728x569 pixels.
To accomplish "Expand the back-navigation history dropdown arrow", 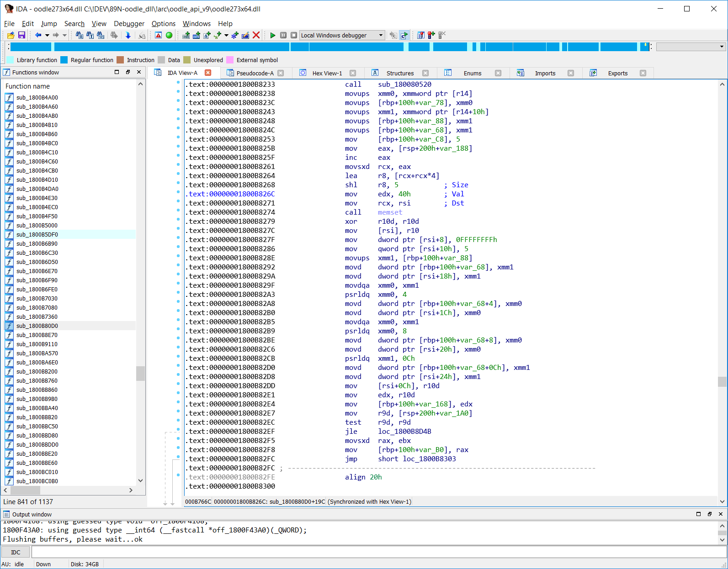I will click(47, 35).
